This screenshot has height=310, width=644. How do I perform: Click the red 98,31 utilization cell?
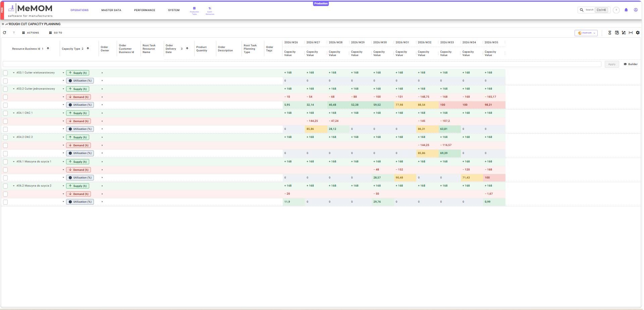(x=494, y=105)
